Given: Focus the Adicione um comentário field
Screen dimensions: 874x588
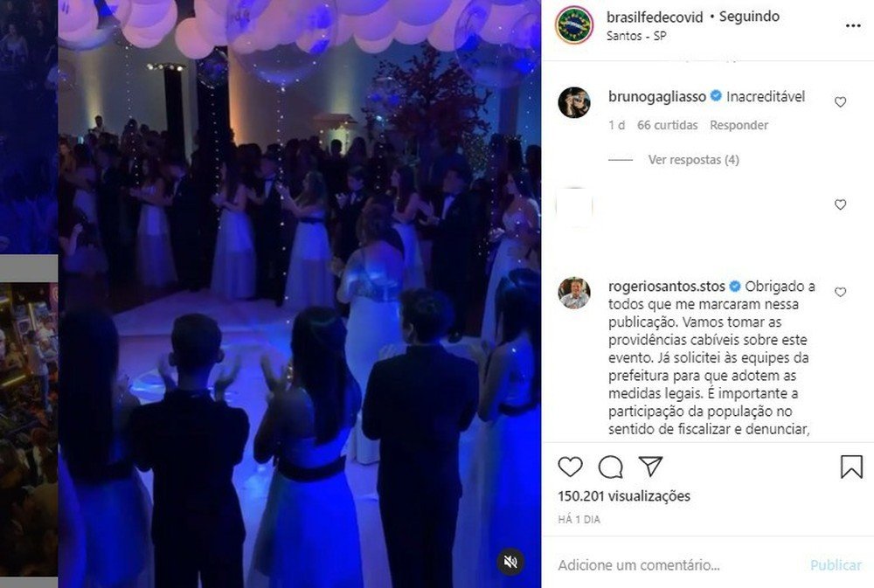Looking at the screenshot, I should tap(677, 565).
